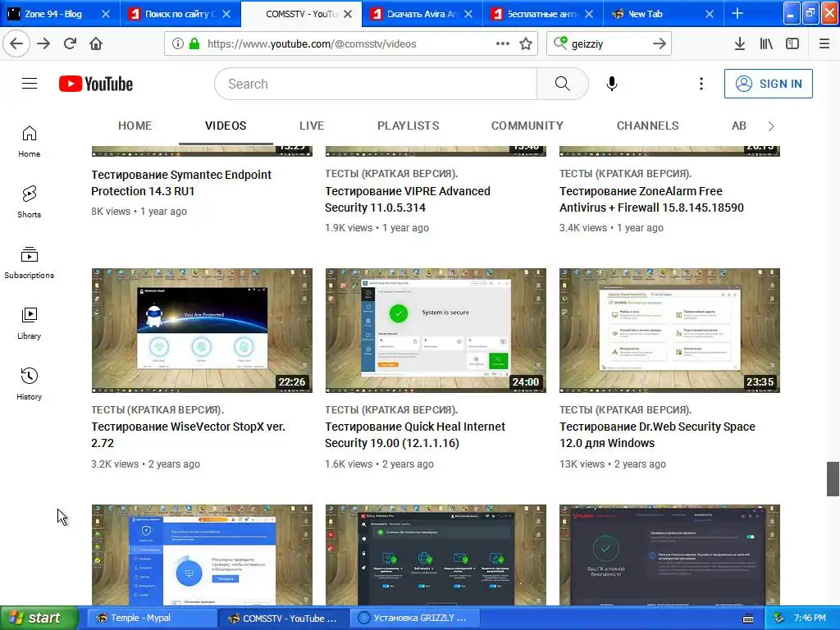The width and height of the screenshot is (840, 630).
Task: Open WiseVector StopX video thumbnail
Action: (202, 331)
